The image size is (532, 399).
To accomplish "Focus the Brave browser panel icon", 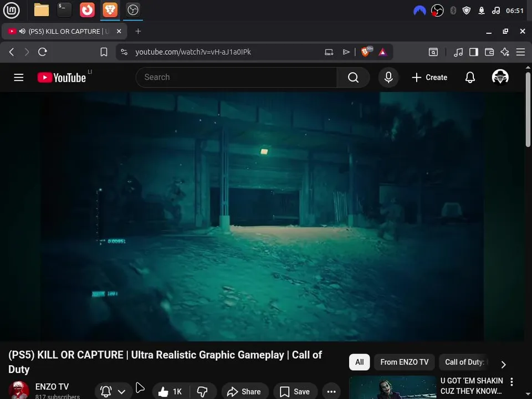I will point(110,10).
